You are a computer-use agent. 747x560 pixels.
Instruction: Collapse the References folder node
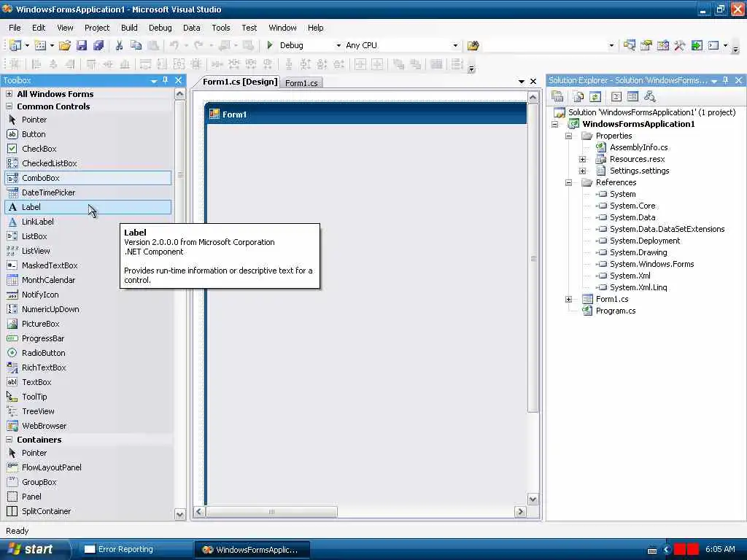point(569,182)
